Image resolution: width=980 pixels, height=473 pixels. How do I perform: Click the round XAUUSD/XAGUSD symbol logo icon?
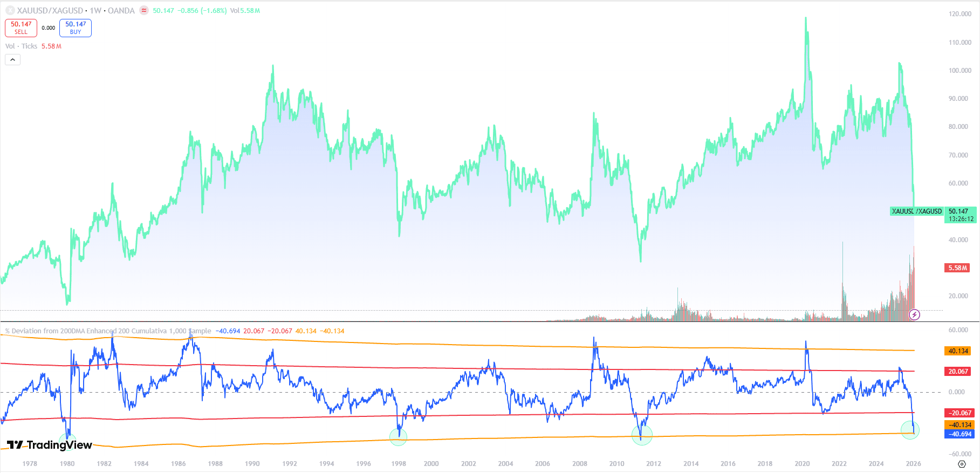(10, 10)
